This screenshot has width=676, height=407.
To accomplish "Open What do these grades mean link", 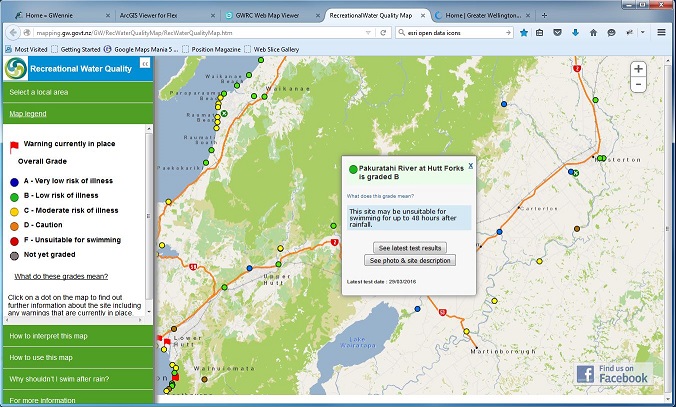I will point(61,276).
